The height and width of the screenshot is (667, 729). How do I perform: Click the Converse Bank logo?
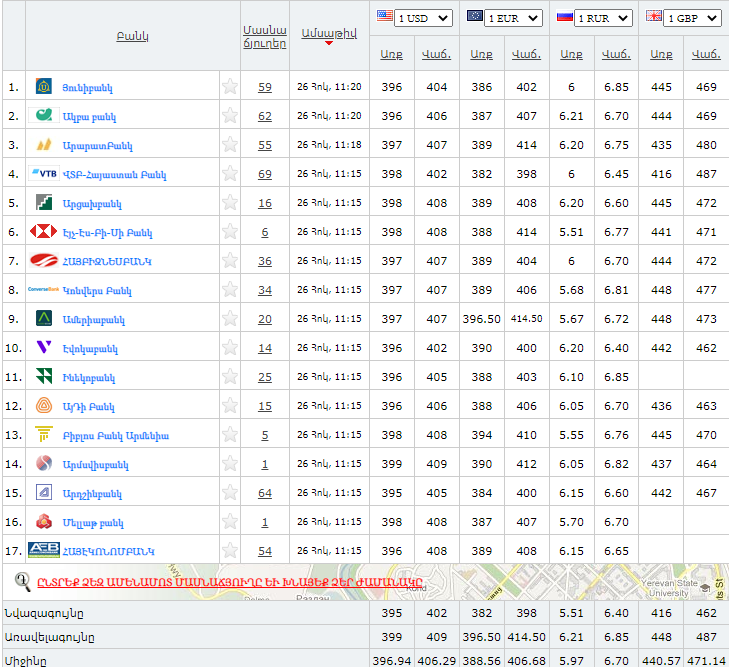(44, 289)
